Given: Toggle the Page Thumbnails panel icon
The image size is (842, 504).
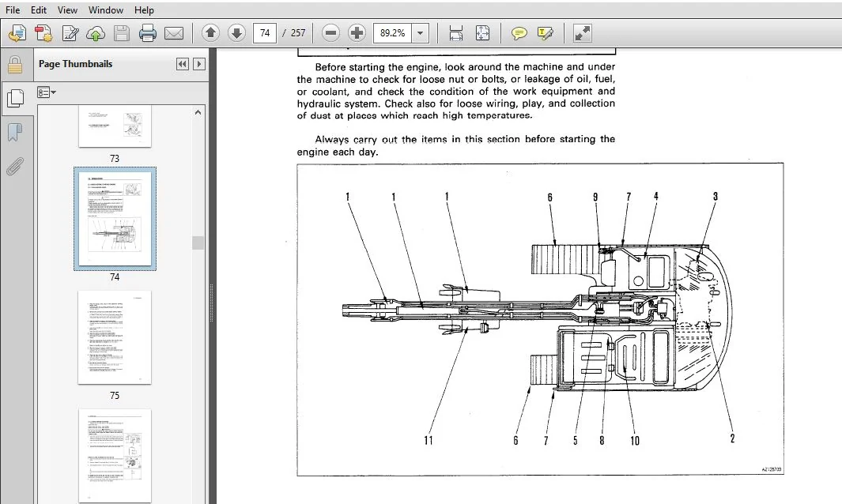Looking at the screenshot, I should click(x=16, y=98).
